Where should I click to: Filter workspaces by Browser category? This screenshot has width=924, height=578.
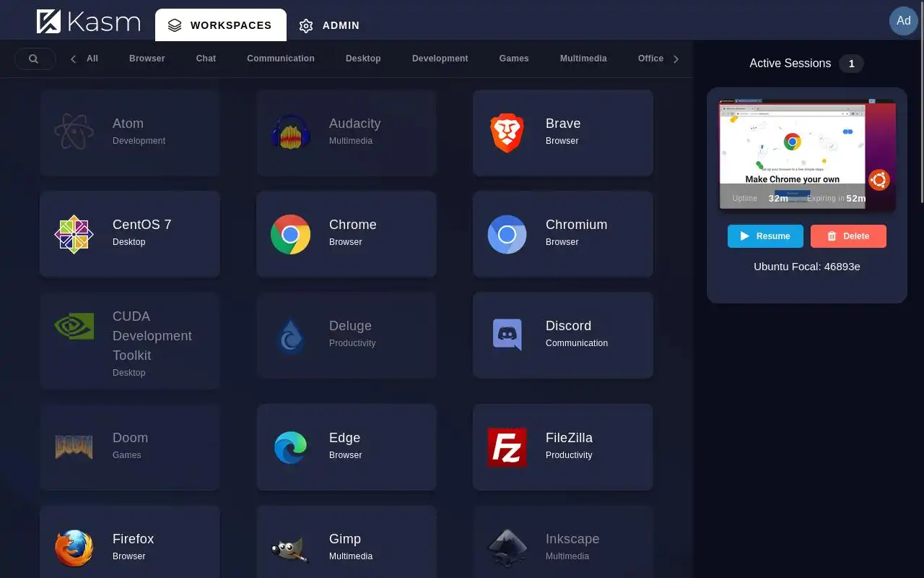147,59
